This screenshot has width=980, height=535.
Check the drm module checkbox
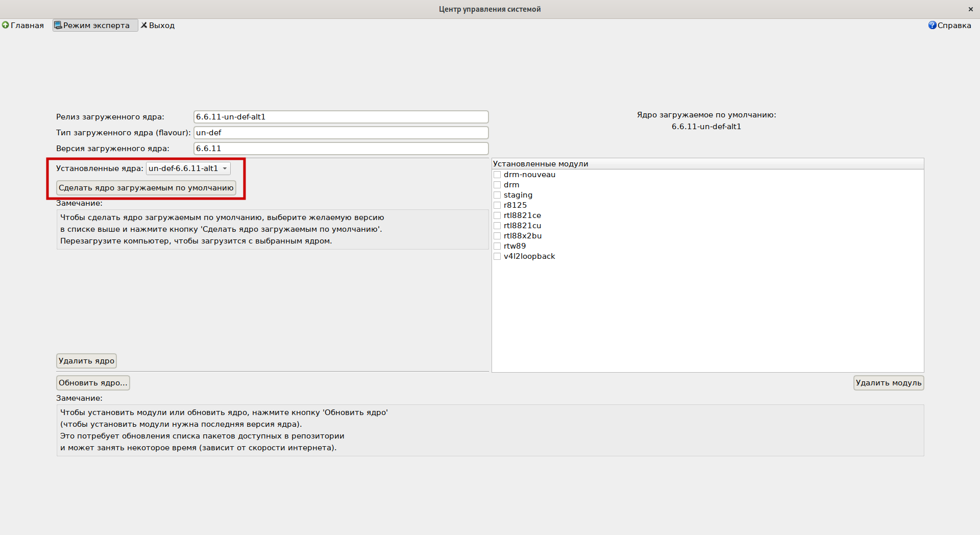point(497,185)
